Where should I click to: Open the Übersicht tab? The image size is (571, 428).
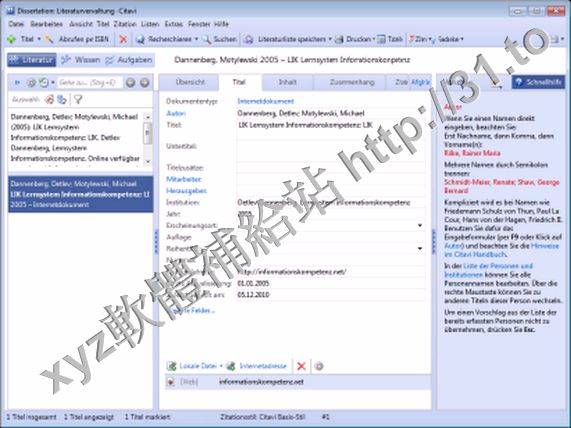point(190,82)
